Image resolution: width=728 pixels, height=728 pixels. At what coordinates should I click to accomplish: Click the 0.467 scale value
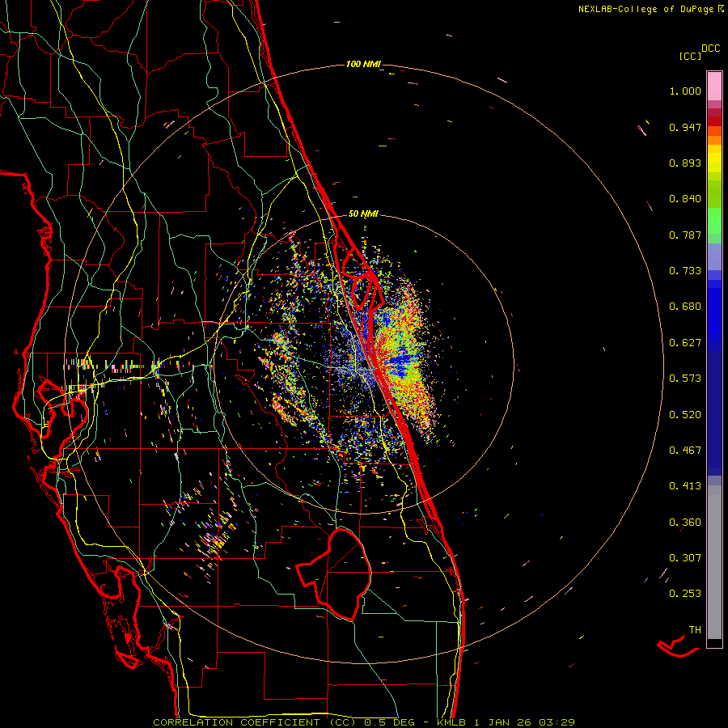[x=685, y=451]
